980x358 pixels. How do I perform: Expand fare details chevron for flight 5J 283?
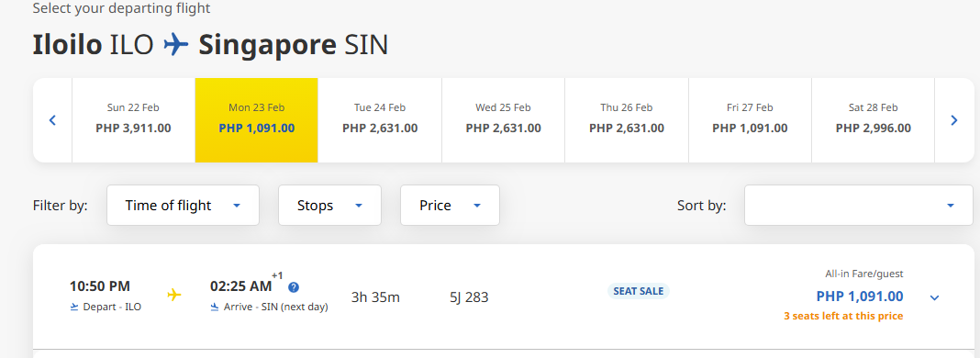click(x=934, y=298)
